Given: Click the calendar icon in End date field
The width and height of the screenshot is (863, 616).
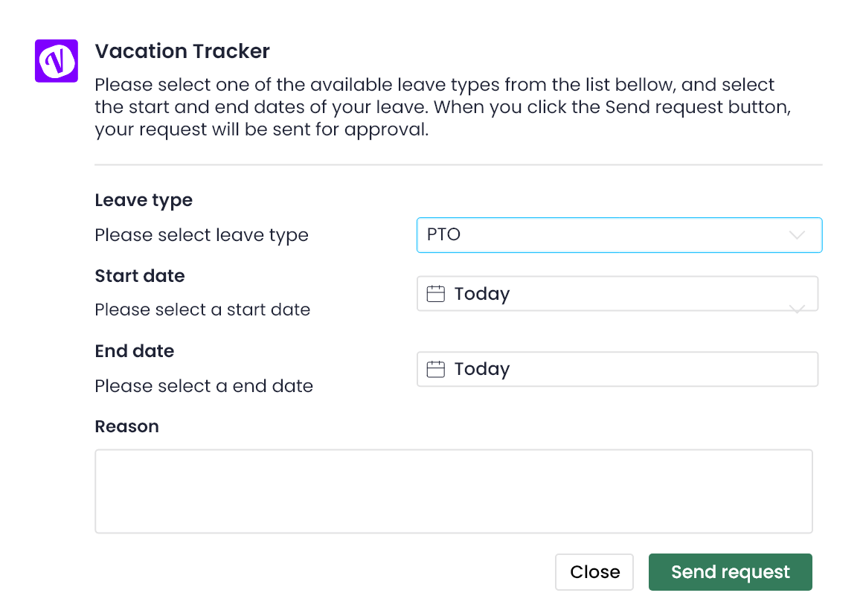Looking at the screenshot, I should (x=435, y=369).
